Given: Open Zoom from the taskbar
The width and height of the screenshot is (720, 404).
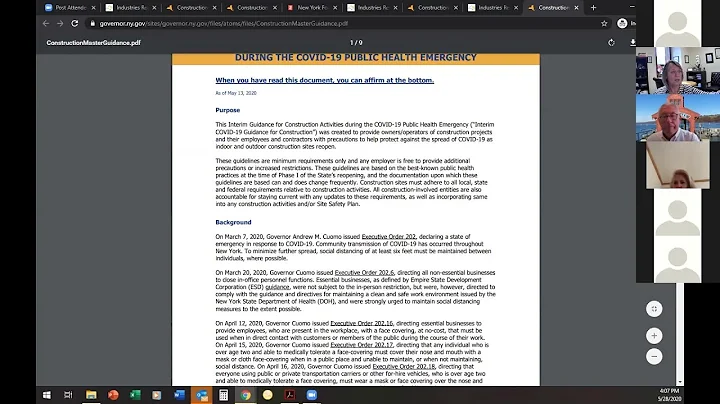Looking at the screenshot, I should click(x=312, y=395).
